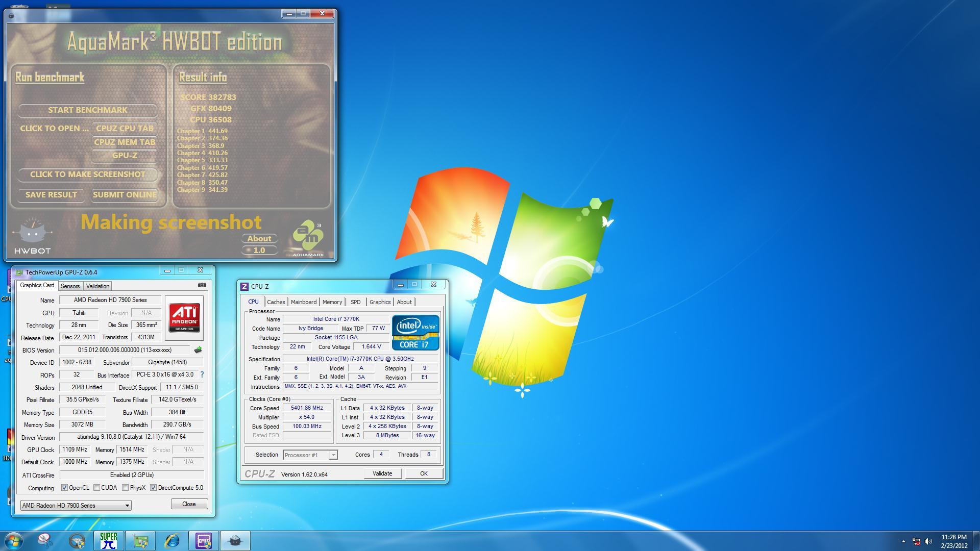Switch to GPU-Z Sensors tab

[70, 286]
